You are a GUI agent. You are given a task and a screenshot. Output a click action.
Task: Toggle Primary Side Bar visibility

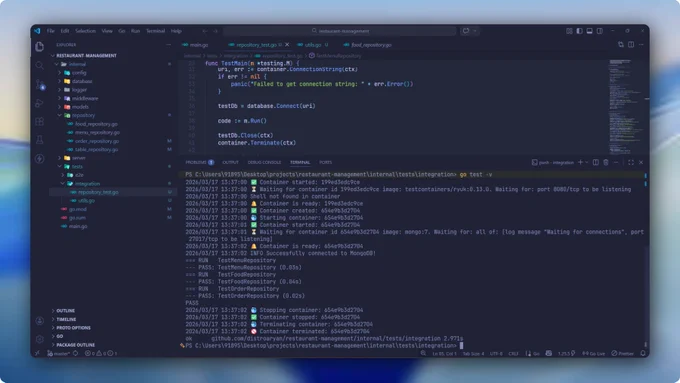pyautogui.click(x=579, y=31)
